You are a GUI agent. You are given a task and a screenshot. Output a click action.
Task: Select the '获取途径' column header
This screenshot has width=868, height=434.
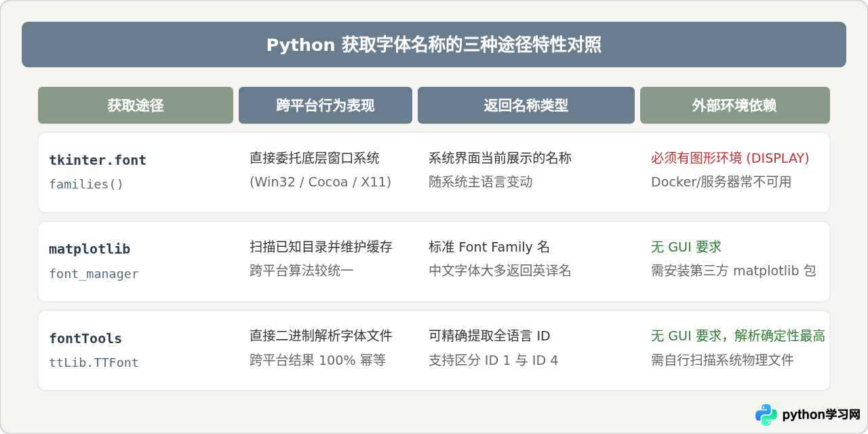pyautogui.click(x=136, y=105)
